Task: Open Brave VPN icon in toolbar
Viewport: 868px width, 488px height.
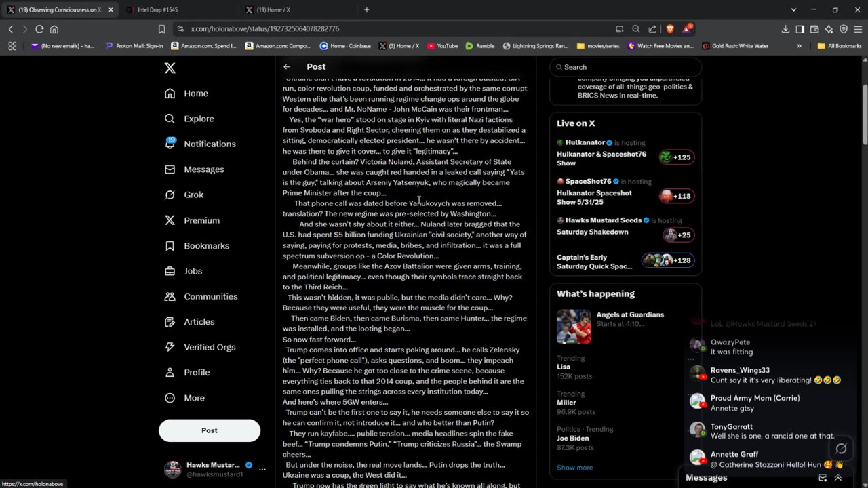Action: pyautogui.click(x=844, y=29)
